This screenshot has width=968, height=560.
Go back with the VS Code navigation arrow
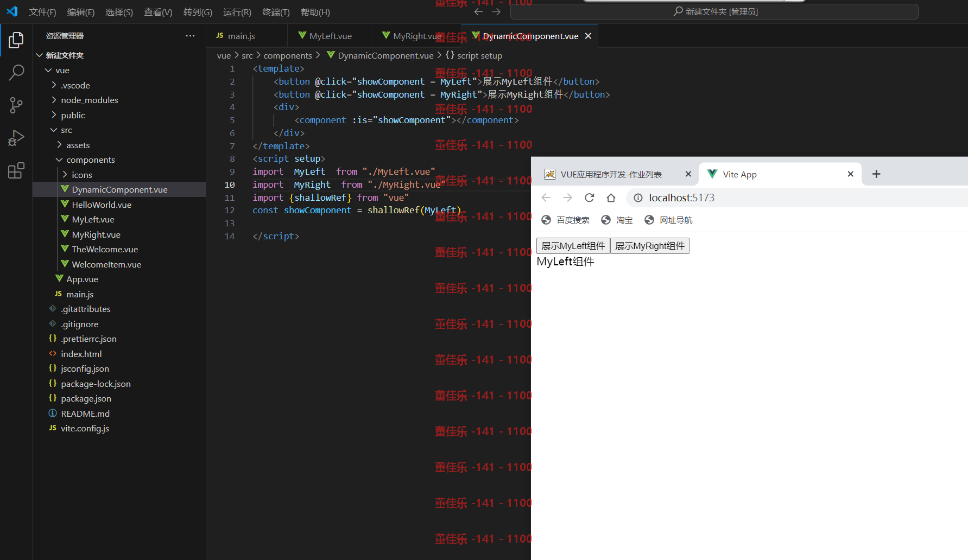point(478,11)
